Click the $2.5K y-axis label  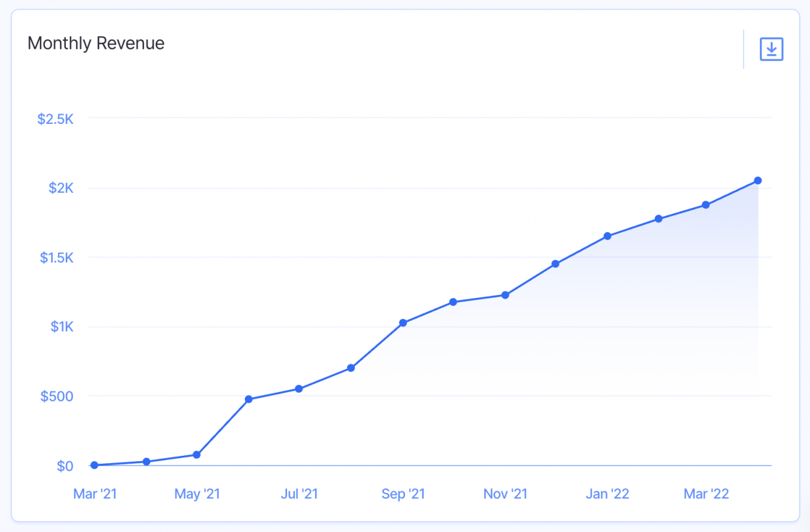(x=56, y=119)
